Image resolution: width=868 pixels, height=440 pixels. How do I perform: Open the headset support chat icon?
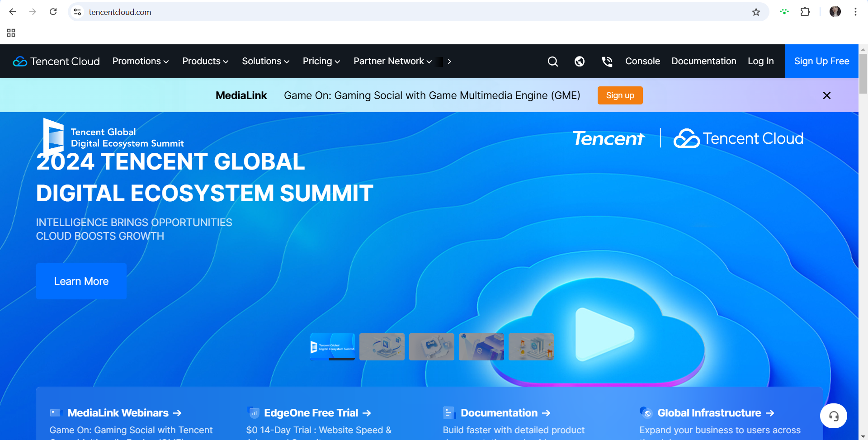coord(834,416)
